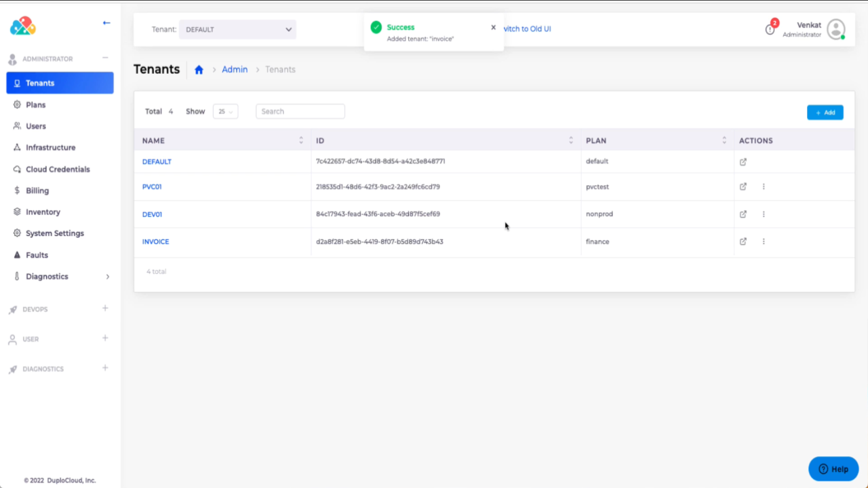Viewport: 868px width, 488px height.
Task: Click the Plans gear icon
Action: coord(18,105)
